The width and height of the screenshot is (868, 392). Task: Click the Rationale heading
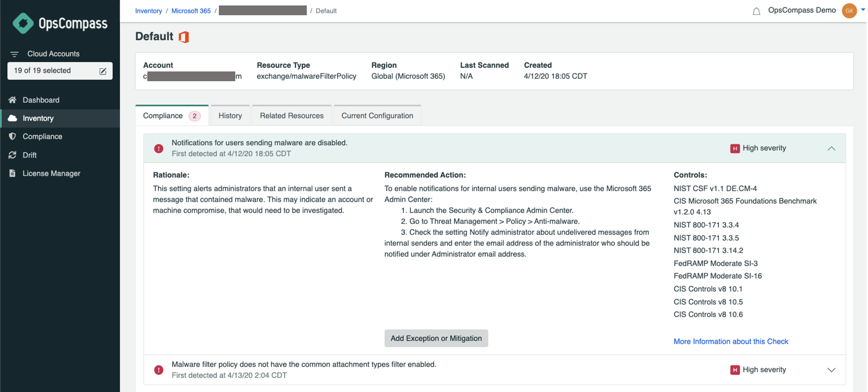coord(171,175)
